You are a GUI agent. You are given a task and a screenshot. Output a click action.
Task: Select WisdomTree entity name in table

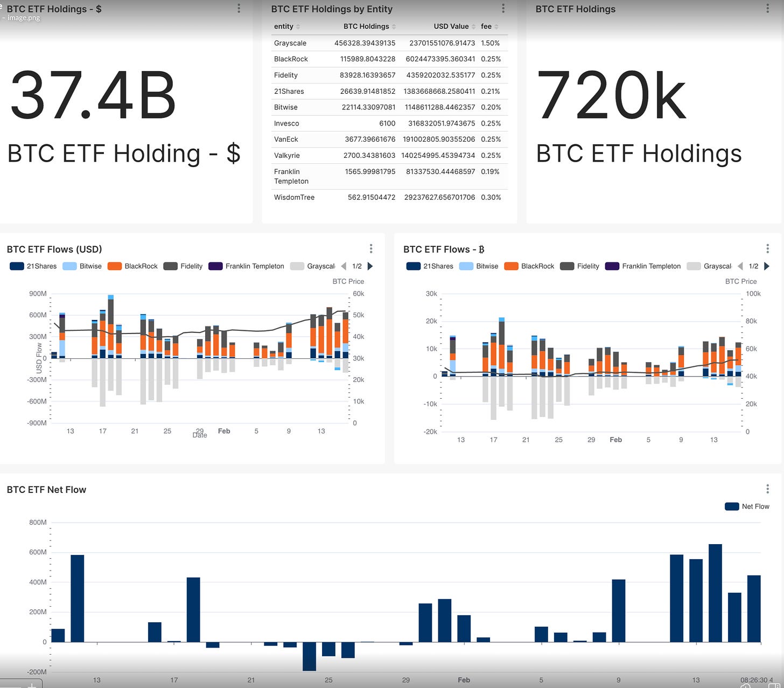pyautogui.click(x=294, y=197)
